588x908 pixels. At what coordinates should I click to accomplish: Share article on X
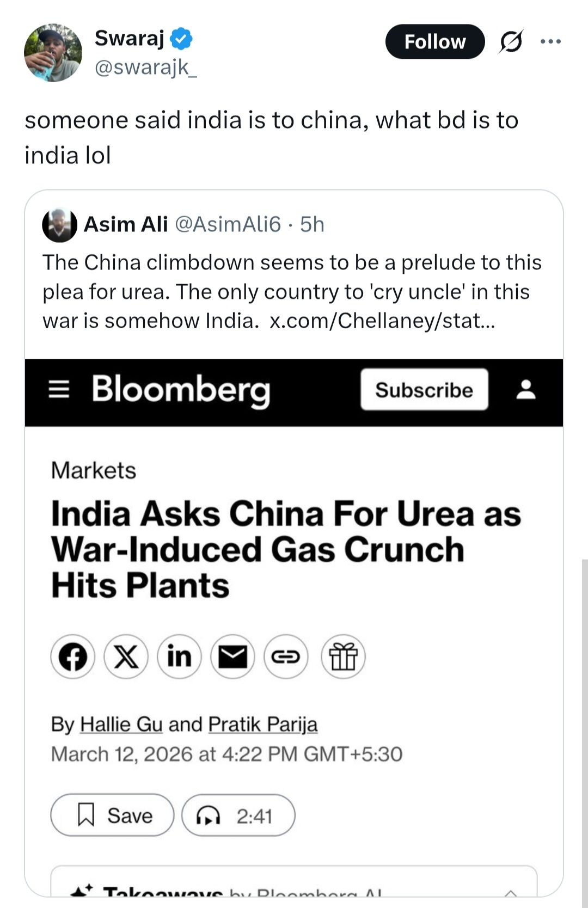point(126,657)
